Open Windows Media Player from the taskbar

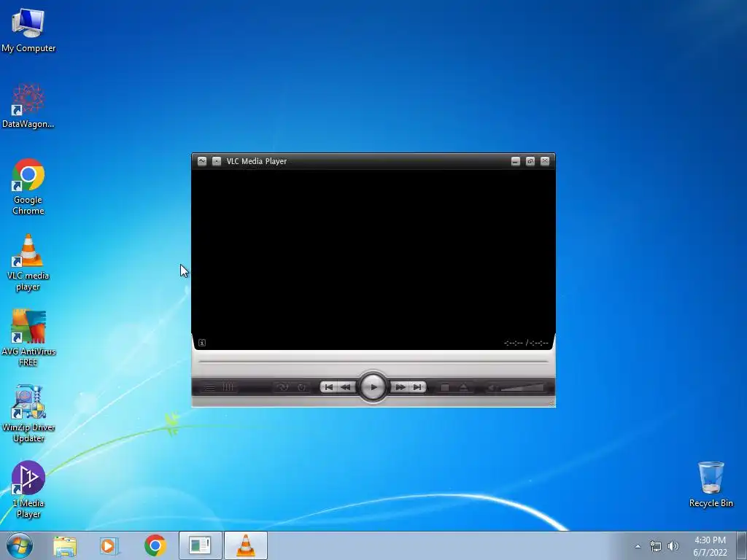coord(109,545)
